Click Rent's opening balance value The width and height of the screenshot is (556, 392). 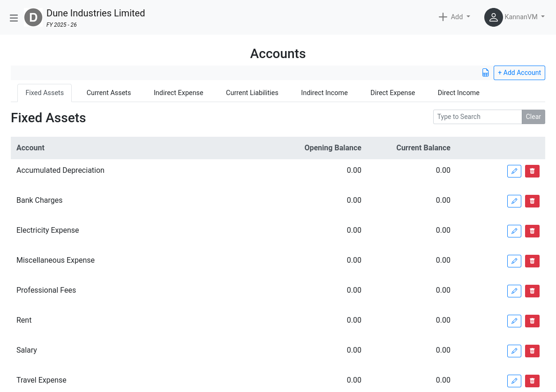coord(354,320)
